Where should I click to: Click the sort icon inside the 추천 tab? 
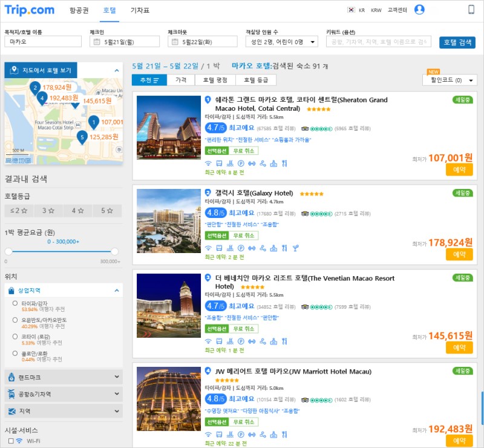coord(156,81)
